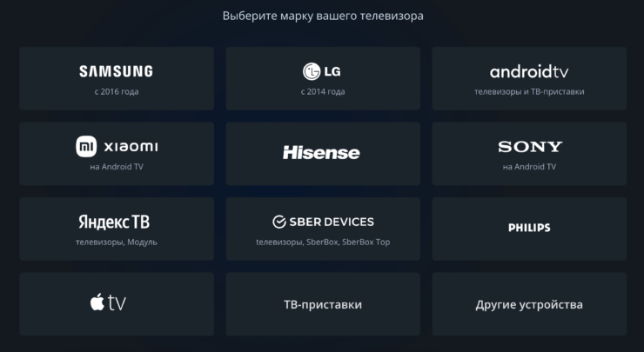
Task: Pick the Xiaomi Mi logo icon
Action: point(85,146)
